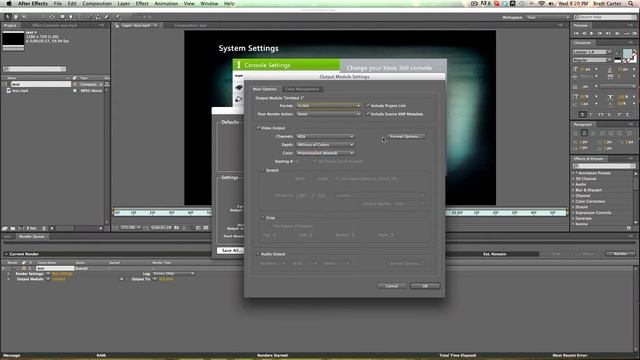This screenshot has width=640, height=360.
Task: Enable the Crop checkbox
Action: click(x=263, y=218)
